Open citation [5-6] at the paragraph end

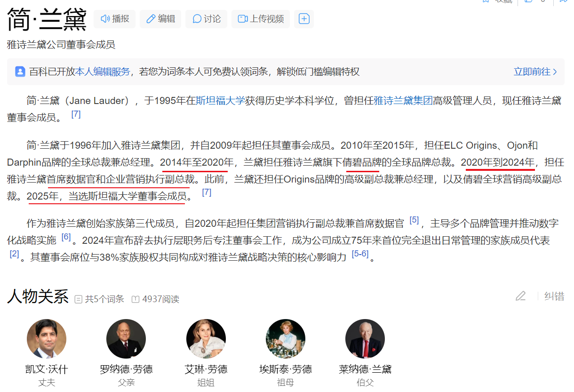(x=360, y=254)
